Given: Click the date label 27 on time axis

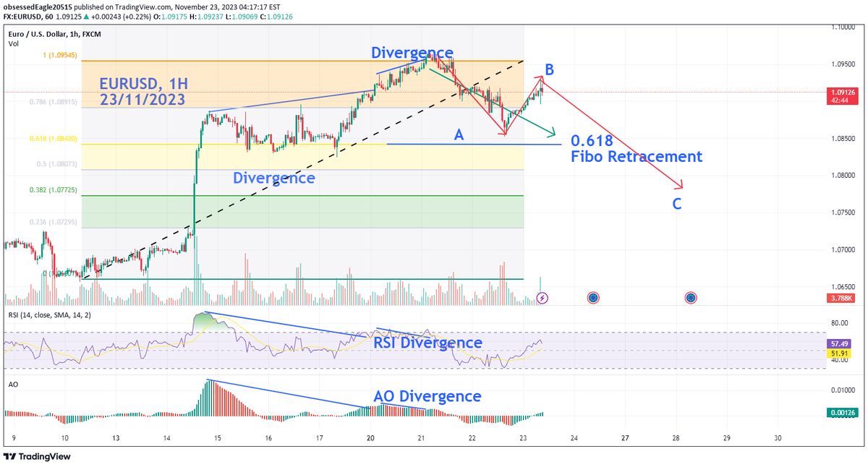Looking at the screenshot, I should (x=625, y=438).
